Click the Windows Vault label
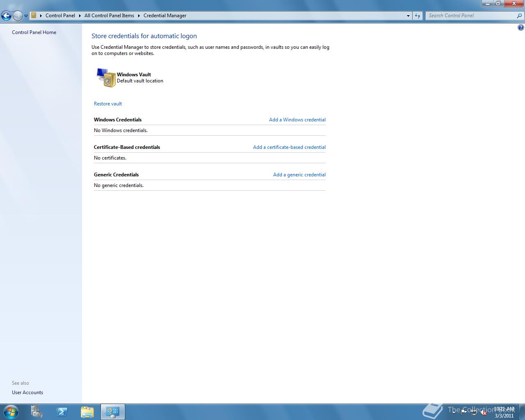Image resolution: width=525 pixels, height=420 pixels. coord(134,75)
